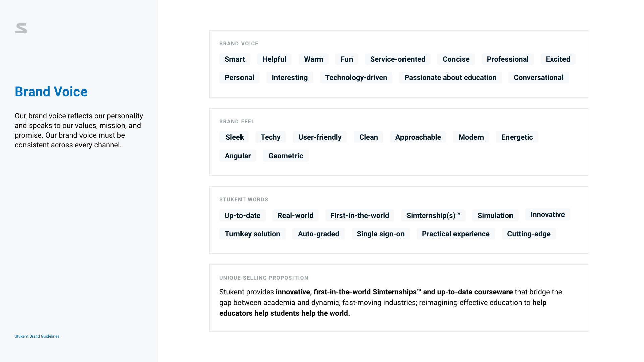Click the Brand Voice heading
The height and width of the screenshot is (362, 644).
coord(51,92)
